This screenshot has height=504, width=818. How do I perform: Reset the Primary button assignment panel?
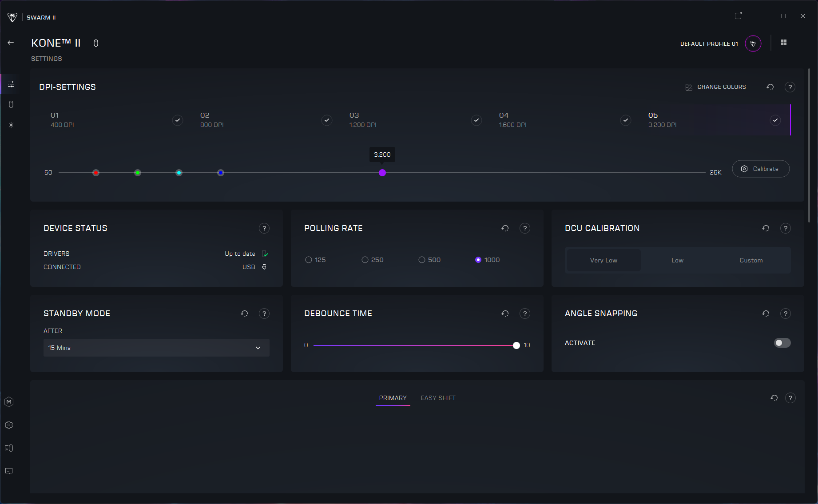(x=774, y=398)
